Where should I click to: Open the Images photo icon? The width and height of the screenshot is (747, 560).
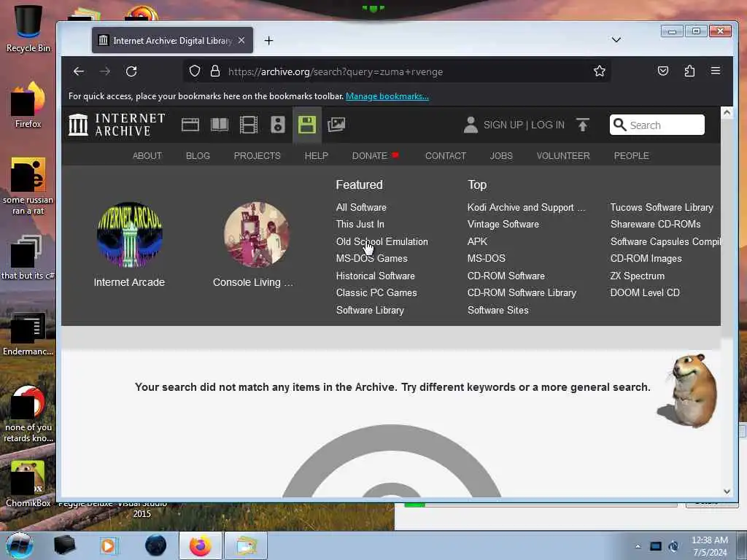336,125
